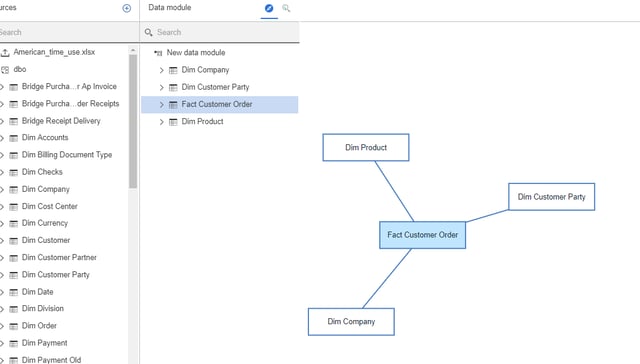Expand Fact Customer Order in data module tree
The image size is (640, 364).
click(x=161, y=104)
